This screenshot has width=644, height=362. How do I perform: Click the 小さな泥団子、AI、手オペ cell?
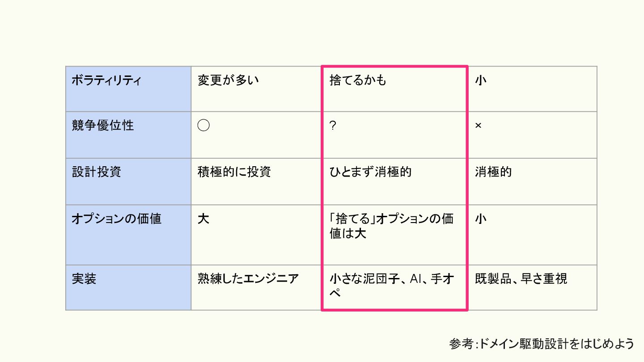coord(394,287)
